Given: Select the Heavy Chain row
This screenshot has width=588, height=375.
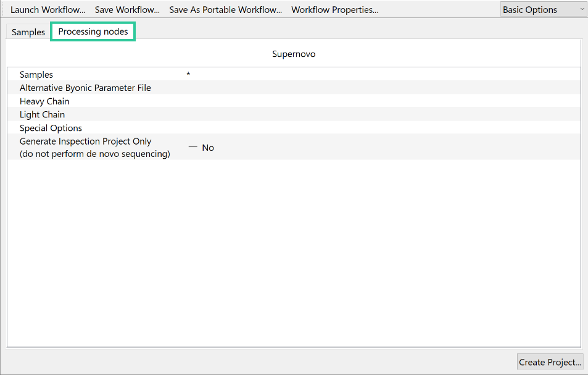Looking at the screenshot, I should 294,101.
